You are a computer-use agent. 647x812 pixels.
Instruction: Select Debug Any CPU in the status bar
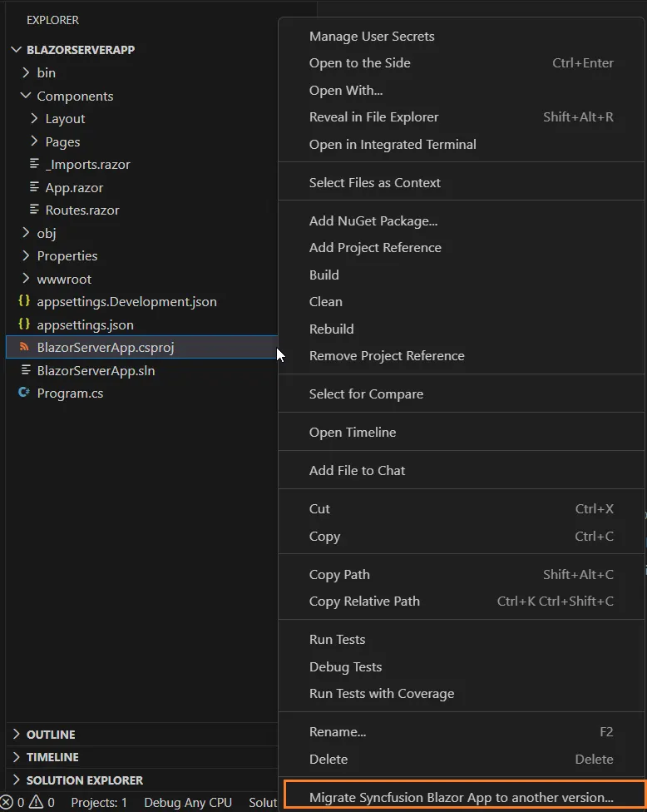[x=188, y=802]
